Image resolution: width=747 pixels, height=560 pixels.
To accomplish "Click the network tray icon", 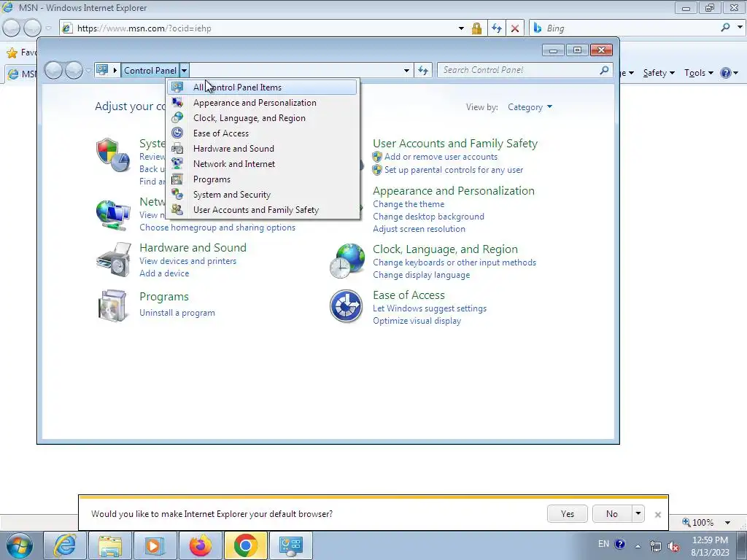I will [656, 547].
